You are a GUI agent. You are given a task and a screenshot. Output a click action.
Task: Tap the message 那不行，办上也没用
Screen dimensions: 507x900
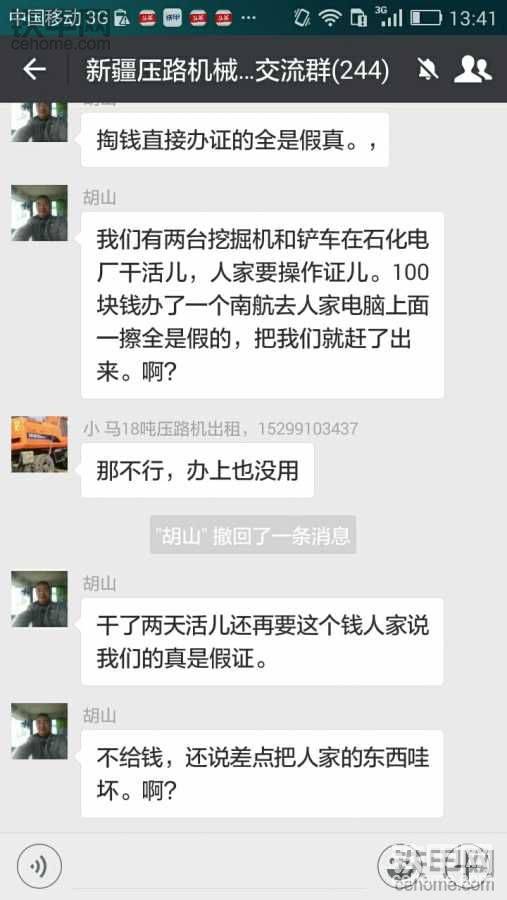[x=198, y=471]
